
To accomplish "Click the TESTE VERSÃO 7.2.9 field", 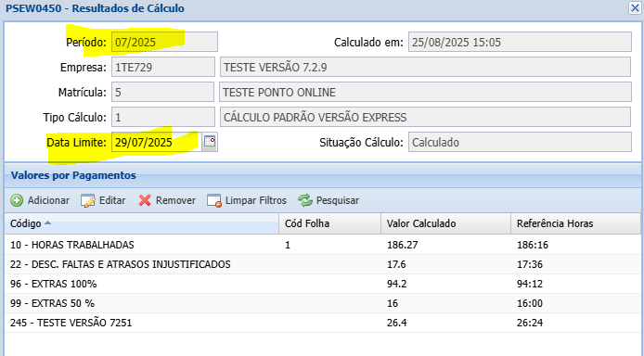I will pos(425,67).
